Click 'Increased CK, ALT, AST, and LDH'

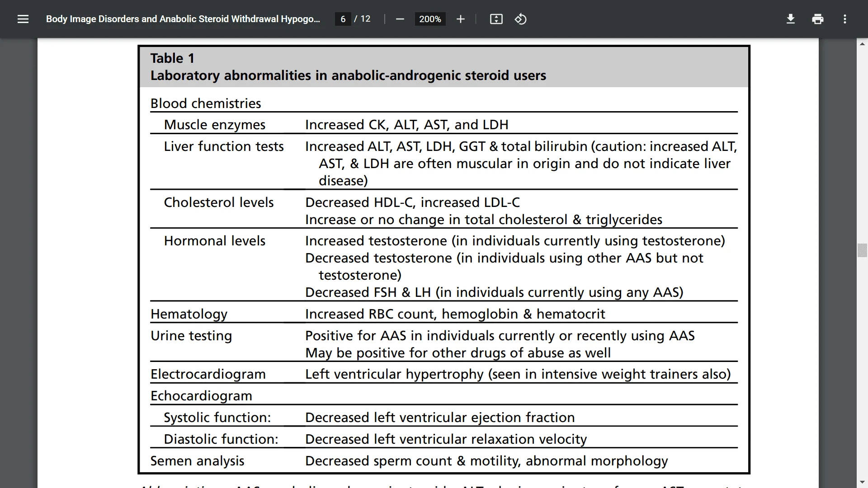(407, 125)
